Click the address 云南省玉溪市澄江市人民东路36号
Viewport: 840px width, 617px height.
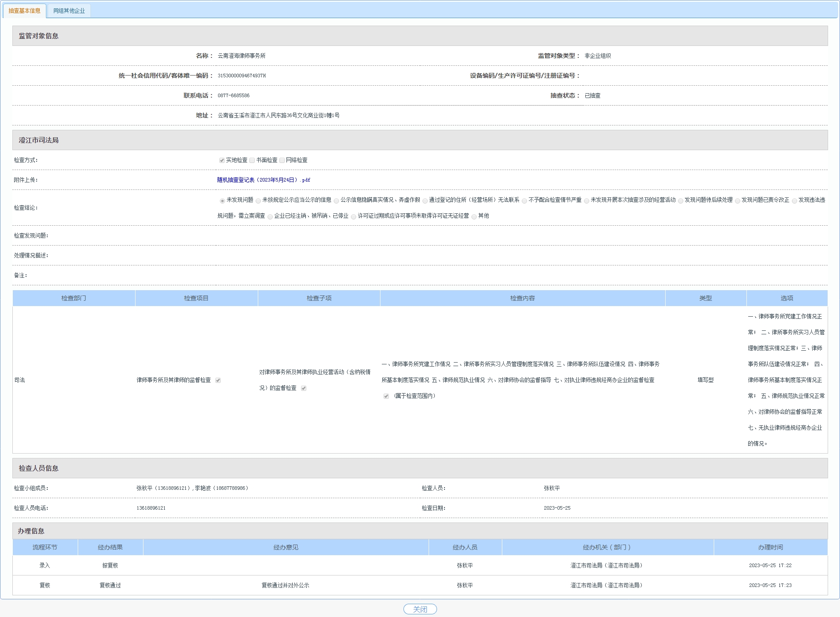[279, 115]
